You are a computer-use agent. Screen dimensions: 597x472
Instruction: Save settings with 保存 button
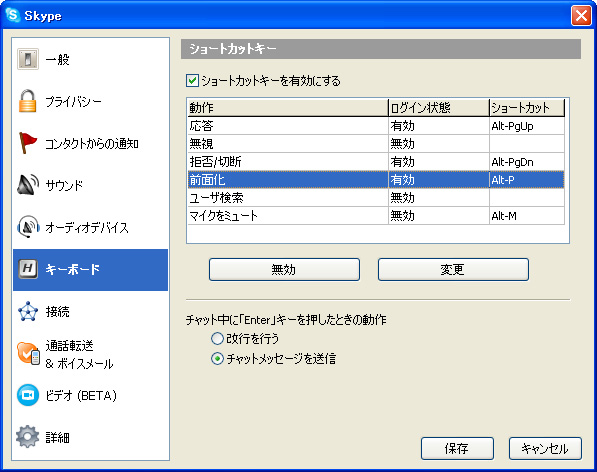457,448
